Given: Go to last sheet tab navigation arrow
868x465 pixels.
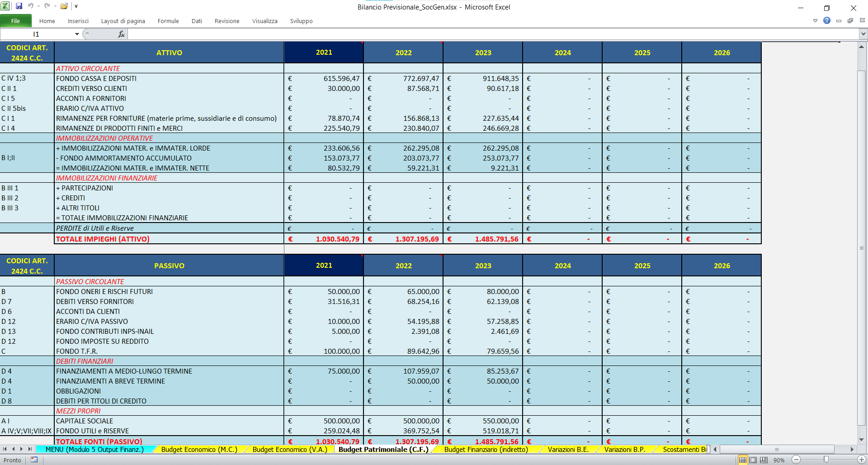Looking at the screenshot, I should [30, 449].
